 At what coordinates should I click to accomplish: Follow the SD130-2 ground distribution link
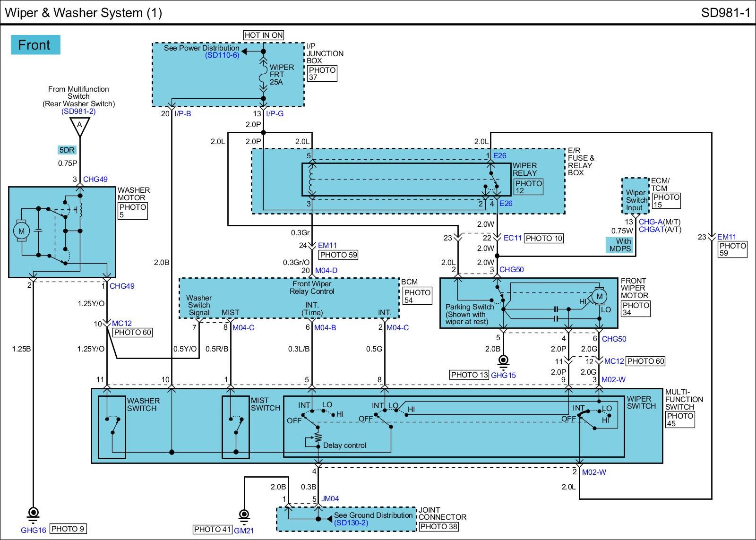tap(351, 523)
